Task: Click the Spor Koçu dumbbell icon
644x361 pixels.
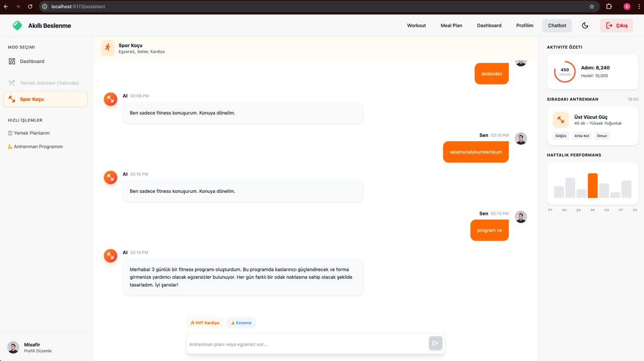Action: (12, 99)
